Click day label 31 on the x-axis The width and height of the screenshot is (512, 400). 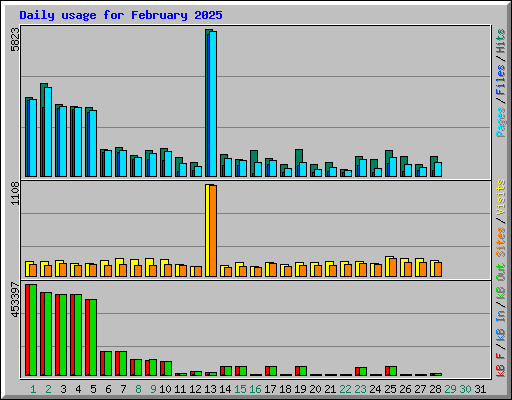point(480,389)
